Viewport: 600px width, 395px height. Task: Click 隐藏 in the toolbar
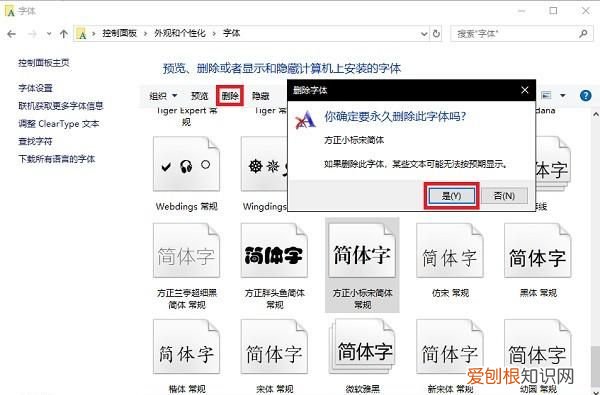261,96
